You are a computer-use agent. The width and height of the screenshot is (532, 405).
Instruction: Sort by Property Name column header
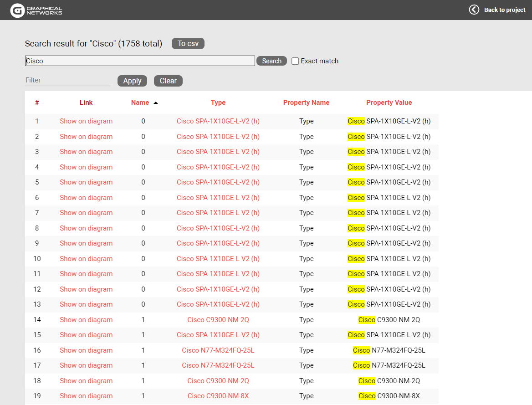click(x=306, y=103)
